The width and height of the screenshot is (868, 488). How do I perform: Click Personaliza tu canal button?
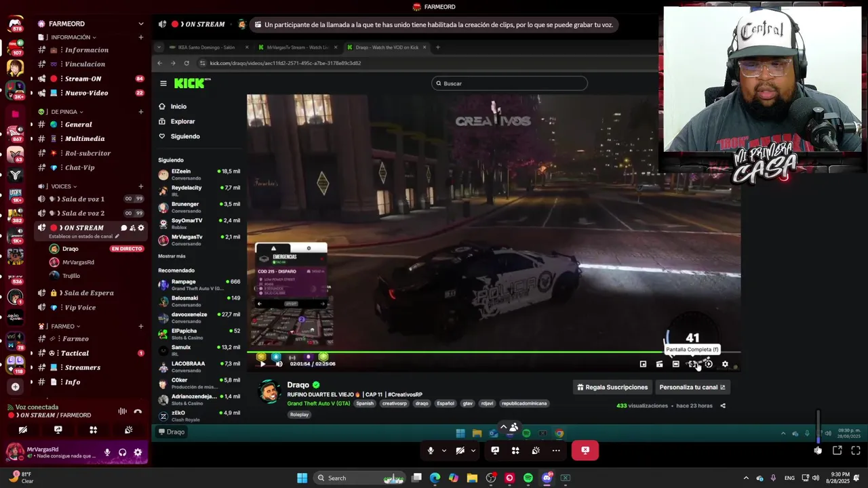pyautogui.click(x=692, y=387)
